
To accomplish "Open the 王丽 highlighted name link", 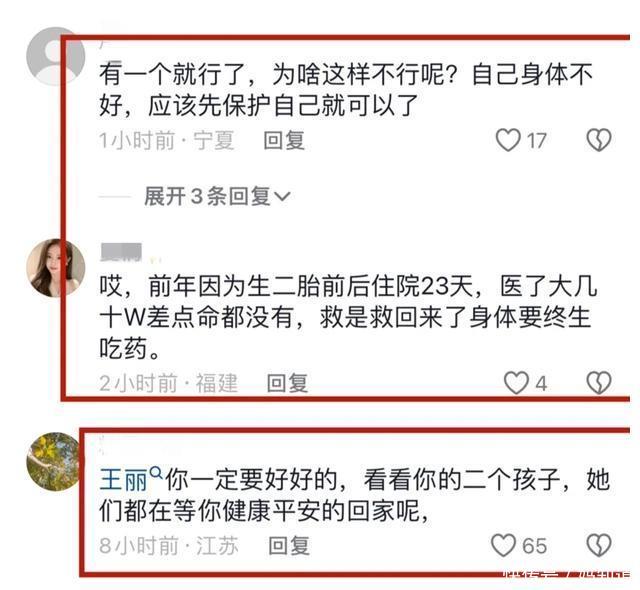I will (x=123, y=480).
